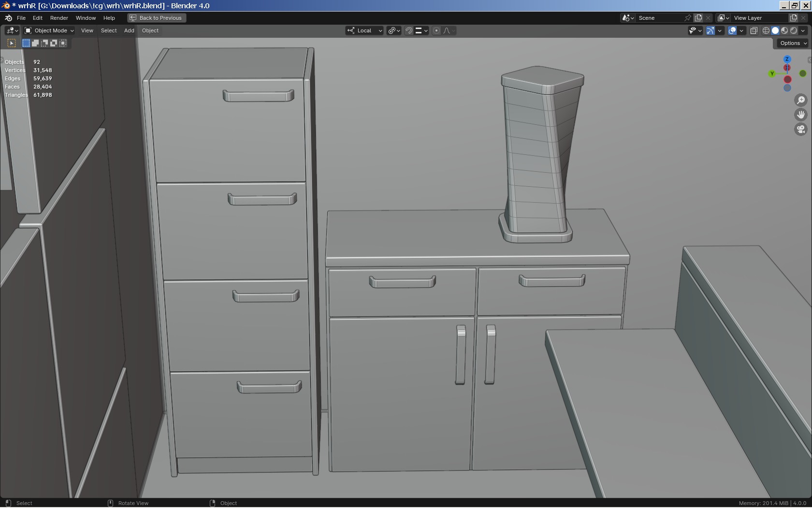Add a new view layer
Image resolution: width=812 pixels, height=508 pixels.
pyautogui.click(x=794, y=18)
